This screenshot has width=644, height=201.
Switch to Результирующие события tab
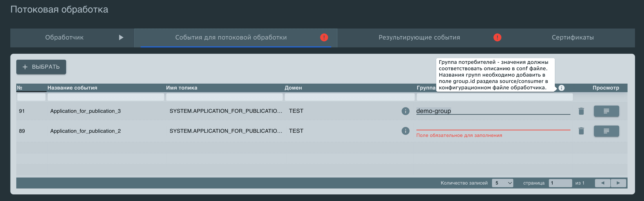click(420, 38)
